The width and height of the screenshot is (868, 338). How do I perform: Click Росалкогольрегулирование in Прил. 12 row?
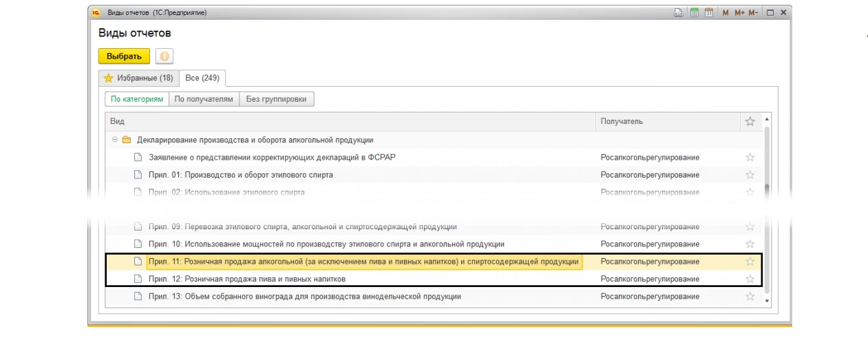click(650, 279)
